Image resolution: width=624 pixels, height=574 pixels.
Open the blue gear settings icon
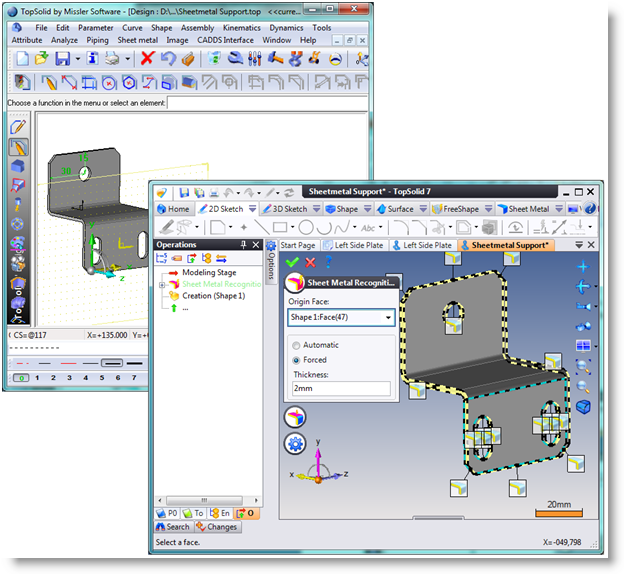(295, 443)
